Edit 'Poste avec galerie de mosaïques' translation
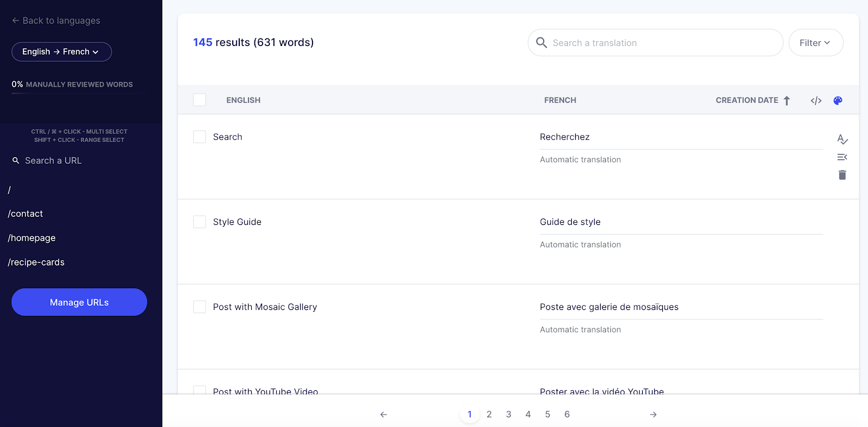The image size is (868, 427). point(681,307)
